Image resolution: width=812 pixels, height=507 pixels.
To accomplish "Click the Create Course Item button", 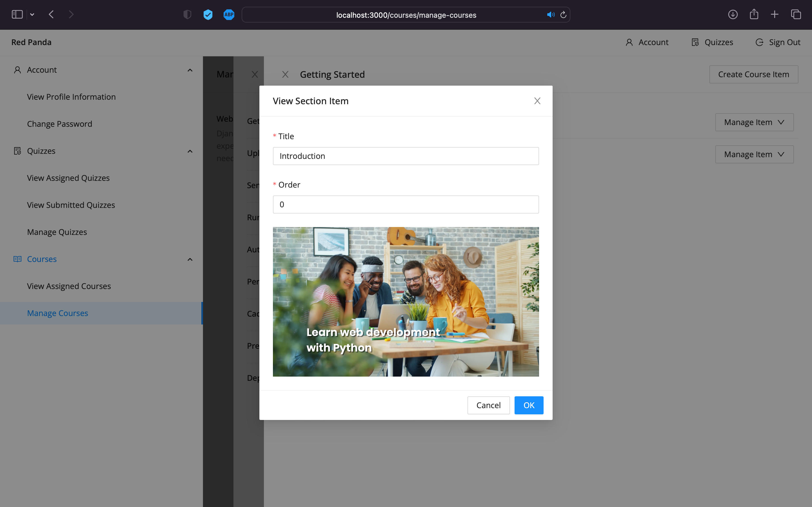I will pos(753,74).
